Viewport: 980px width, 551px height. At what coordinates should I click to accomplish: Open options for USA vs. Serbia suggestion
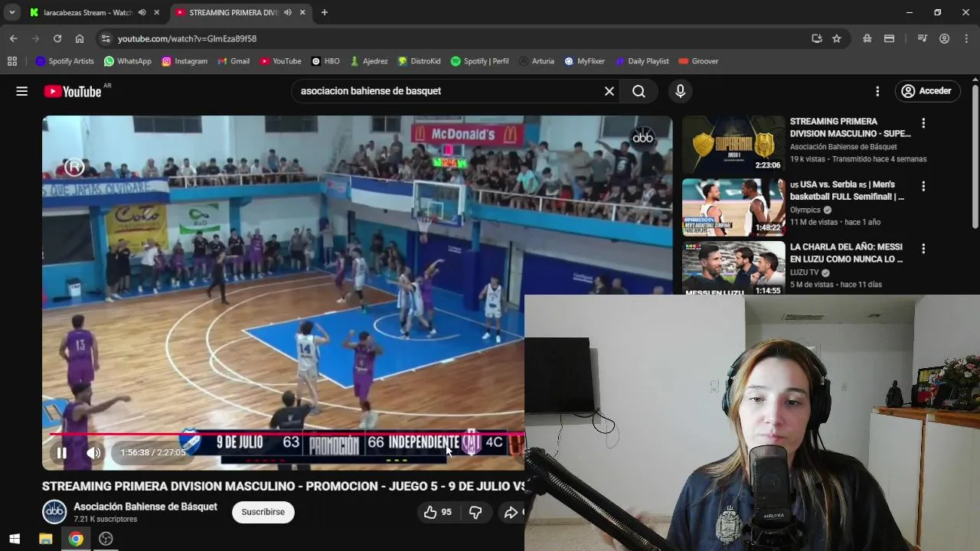coord(923,186)
